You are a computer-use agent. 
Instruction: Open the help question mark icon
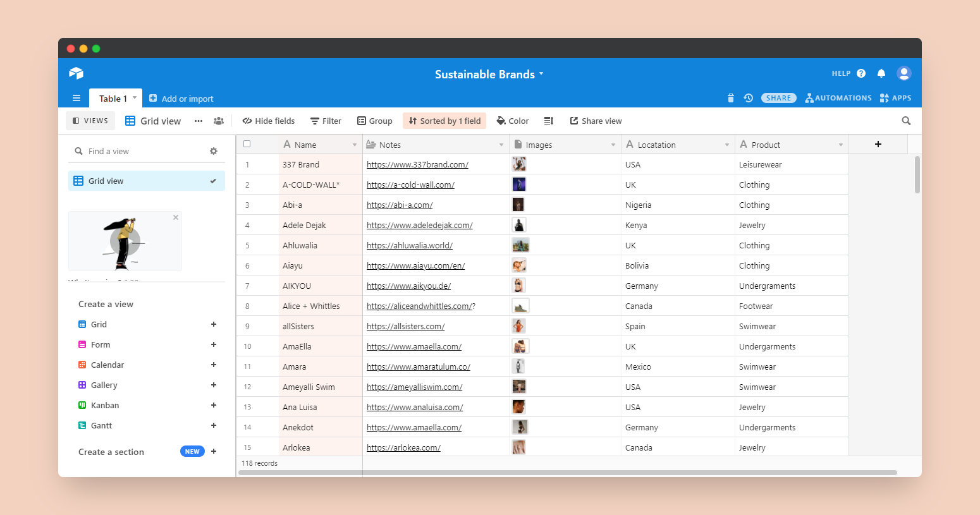pyautogui.click(x=861, y=73)
